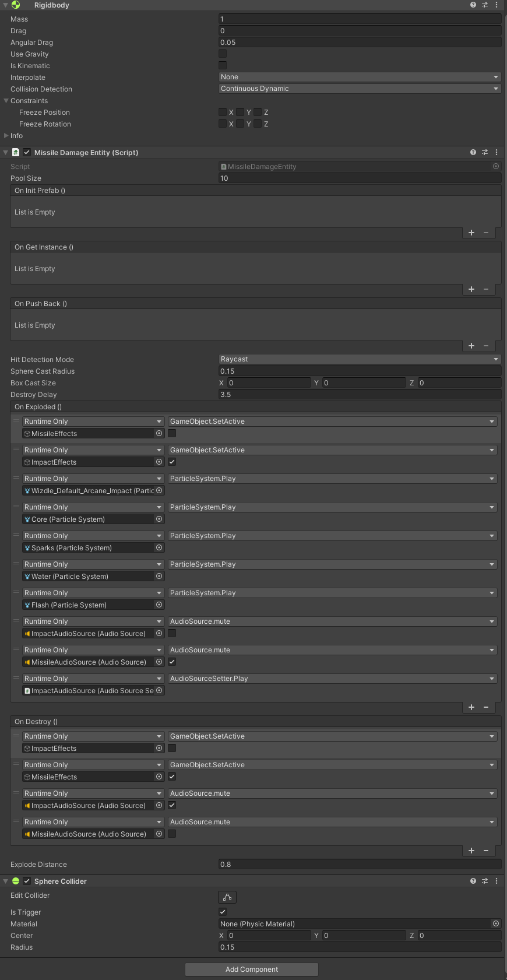This screenshot has width=507, height=980.
Task: Click Edit Collider button icon
Action: coord(227,897)
